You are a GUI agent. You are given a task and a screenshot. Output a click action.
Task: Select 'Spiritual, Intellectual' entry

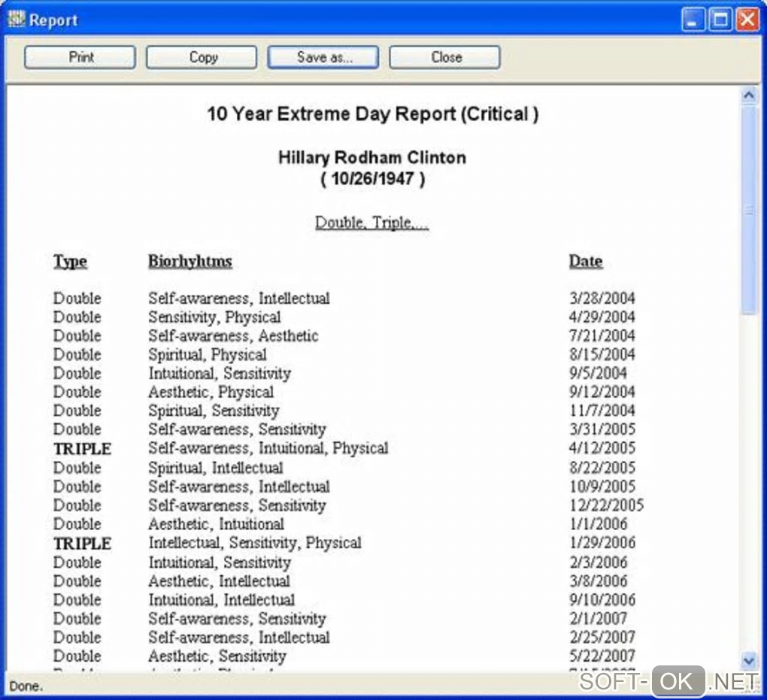coord(216,468)
